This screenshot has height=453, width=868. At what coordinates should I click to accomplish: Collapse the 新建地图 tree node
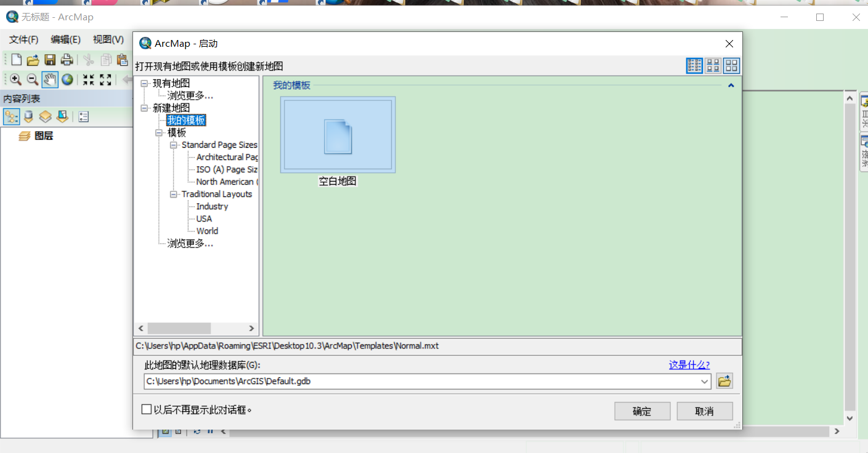coord(145,108)
